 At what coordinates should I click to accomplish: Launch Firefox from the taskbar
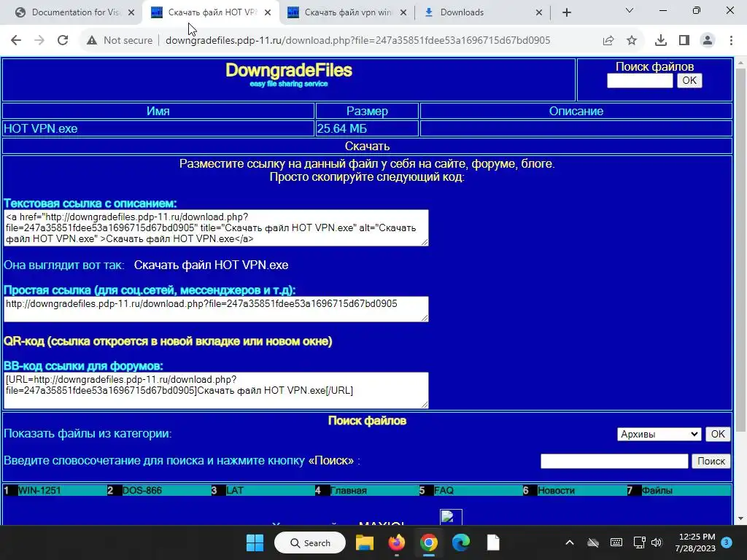pos(396,542)
